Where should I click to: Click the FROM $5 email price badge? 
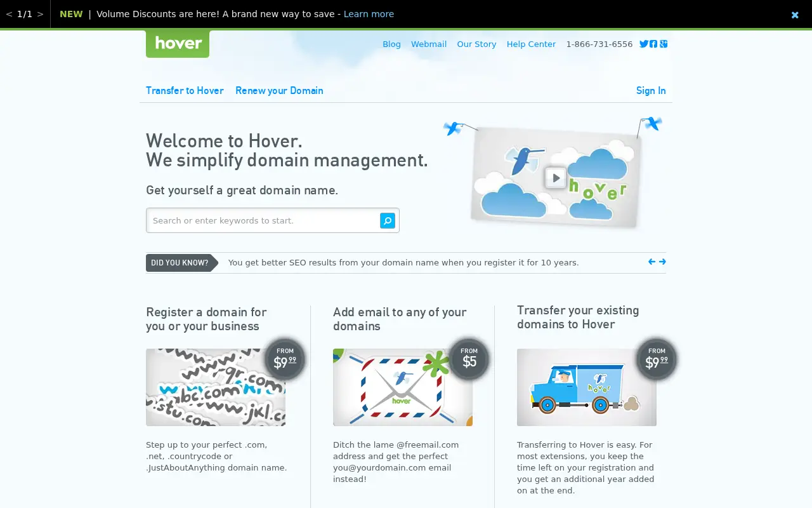point(469,359)
